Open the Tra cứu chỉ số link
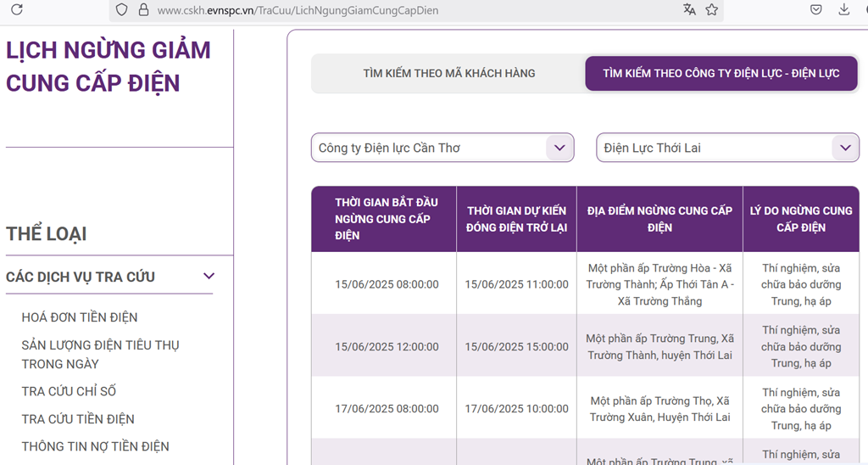The width and height of the screenshot is (868, 465). tap(69, 391)
